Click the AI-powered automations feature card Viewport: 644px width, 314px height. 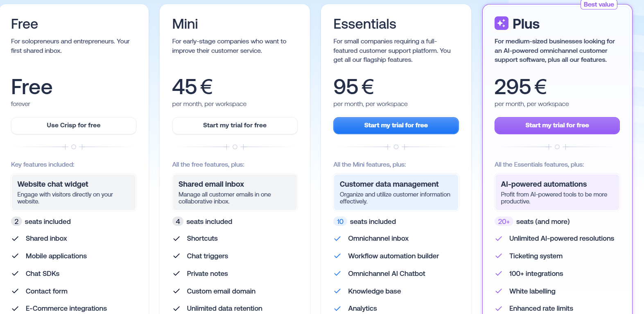[557, 192]
